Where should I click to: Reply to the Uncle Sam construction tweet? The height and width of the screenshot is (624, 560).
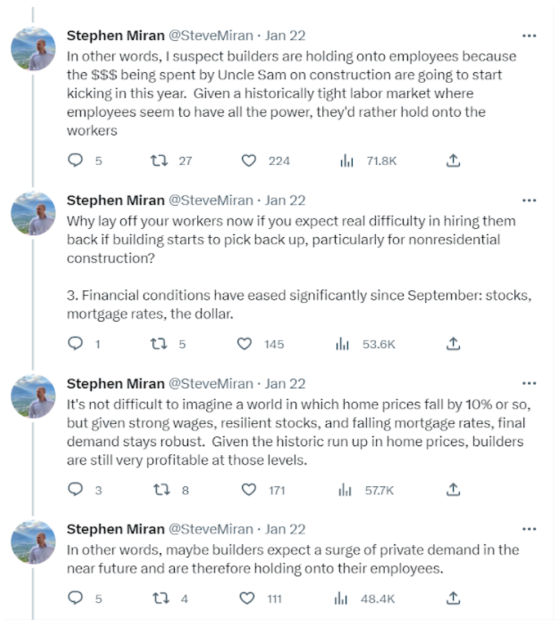[75, 160]
